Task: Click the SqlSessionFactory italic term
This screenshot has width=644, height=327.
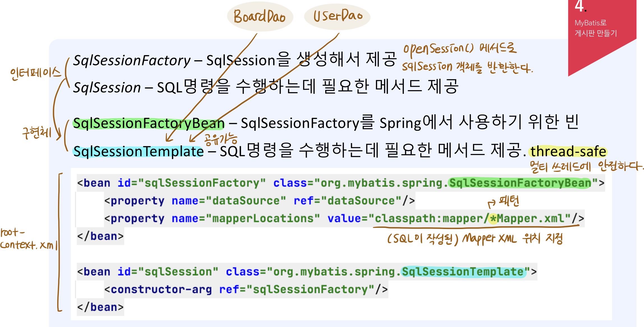Action: pos(132,60)
